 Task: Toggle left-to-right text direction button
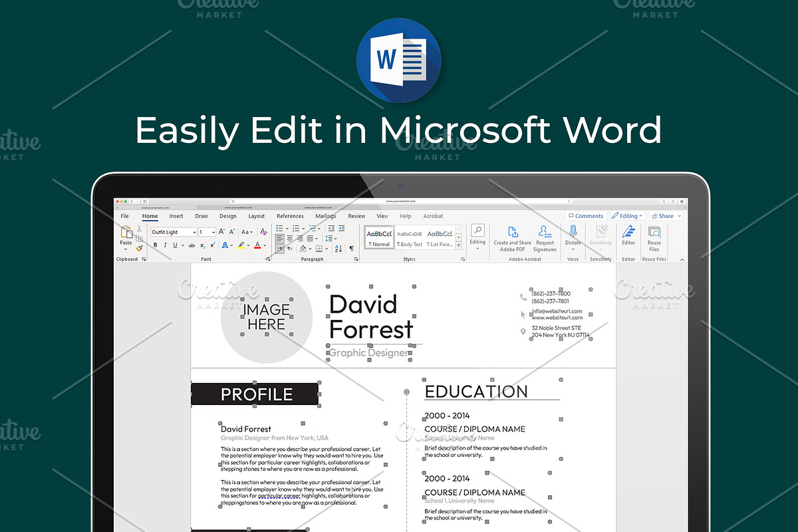point(279,249)
